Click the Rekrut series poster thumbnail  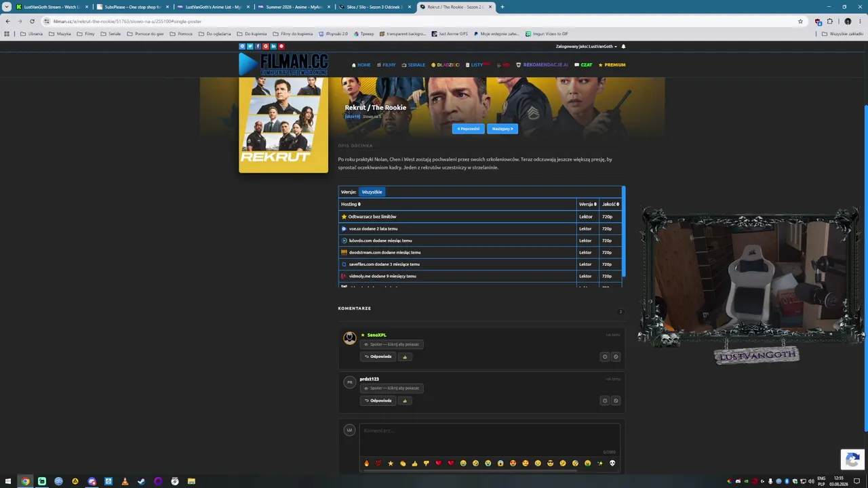coord(283,125)
